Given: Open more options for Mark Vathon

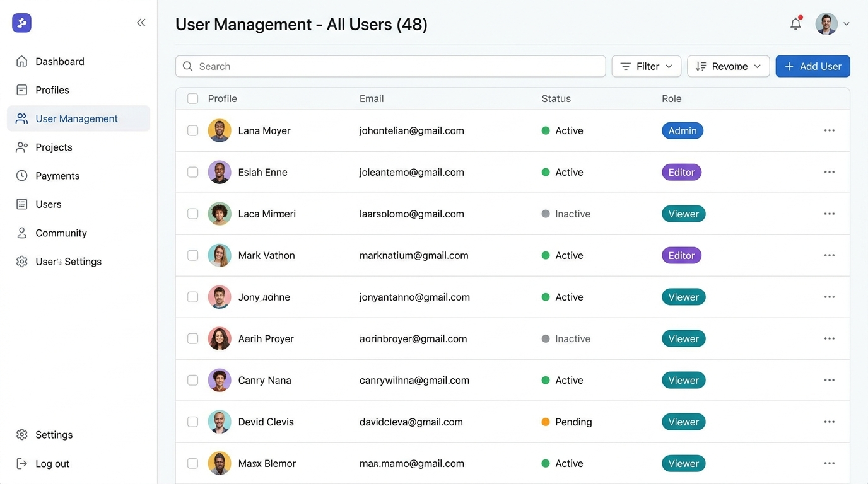Looking at the screenshot, I should click(x=830, y=255).
